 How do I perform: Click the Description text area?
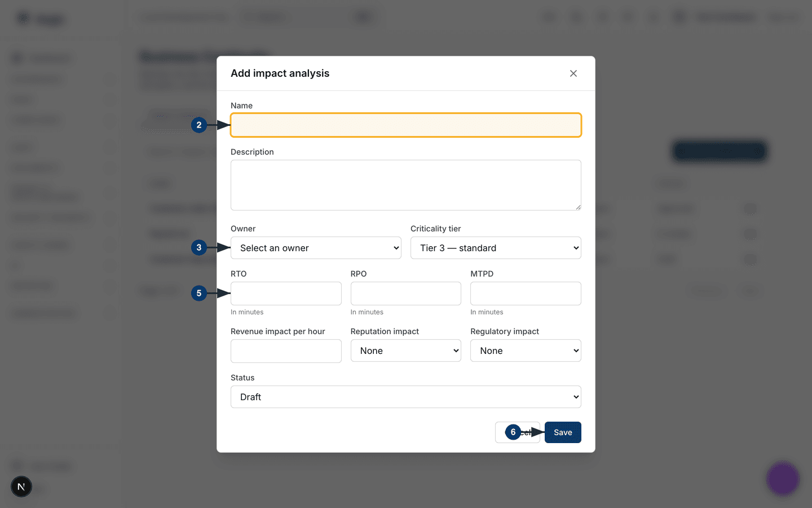406,185
